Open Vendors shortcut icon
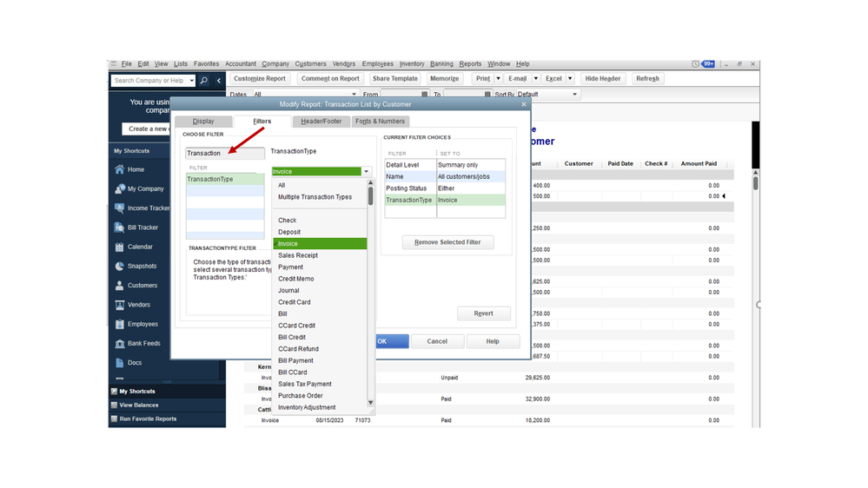Image resolution: width=868 pixels, height=488 pixels. [120, 305]
